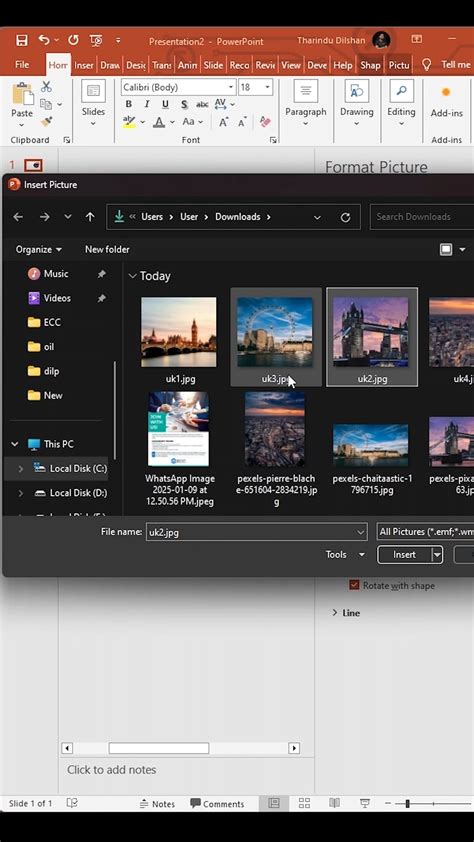Select the uk3.jpg London Eye thumbnail
Screen dimensions: 474x842
click(275, 332)
